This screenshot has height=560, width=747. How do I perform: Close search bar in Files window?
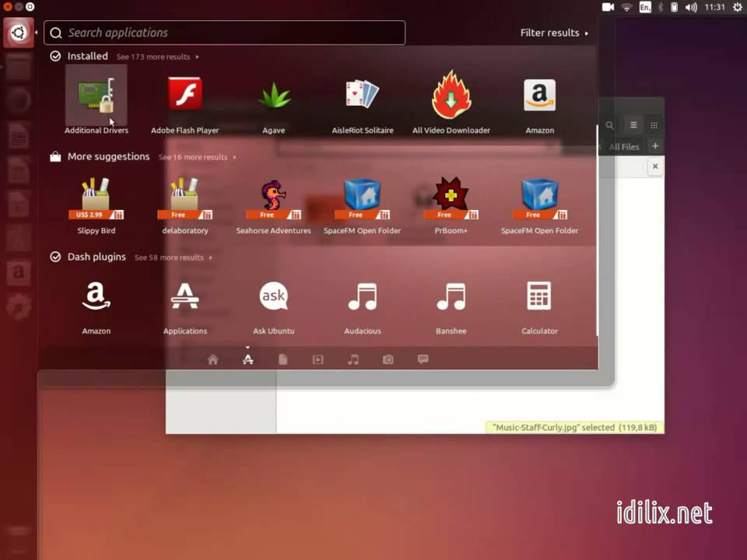tap(655, 166)
